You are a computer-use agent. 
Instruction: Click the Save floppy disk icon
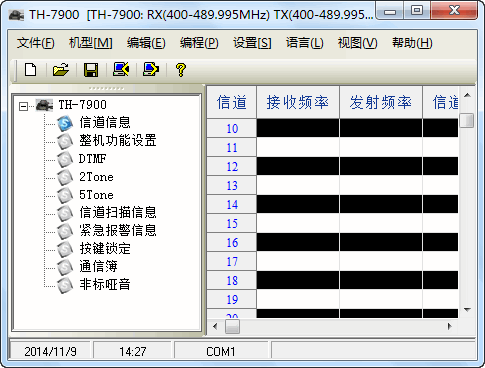[91, 70]
